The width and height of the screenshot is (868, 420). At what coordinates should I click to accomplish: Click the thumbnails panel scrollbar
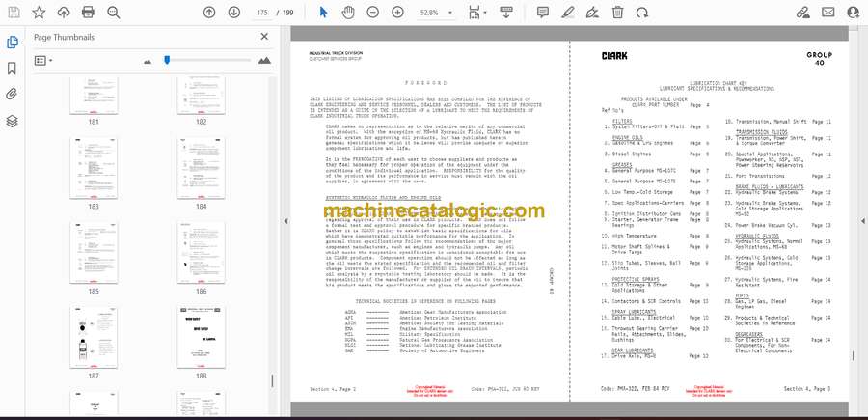pos(272,381)
